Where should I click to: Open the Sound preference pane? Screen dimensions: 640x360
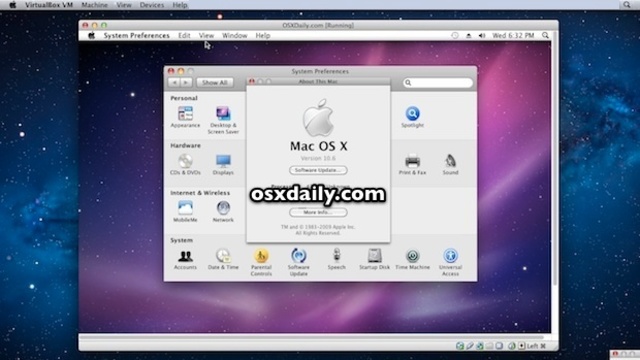(450, 161)
